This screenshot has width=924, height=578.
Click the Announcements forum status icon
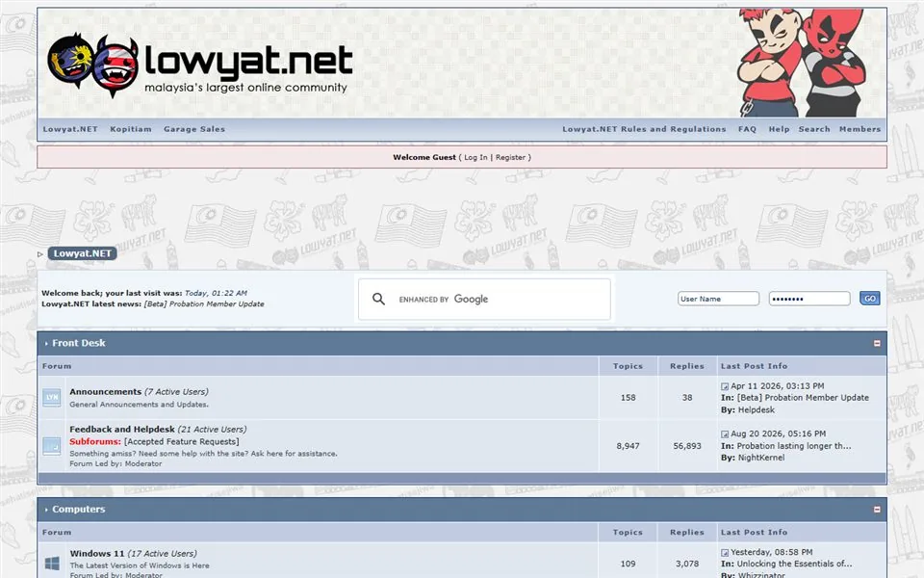tap(52, 398)
